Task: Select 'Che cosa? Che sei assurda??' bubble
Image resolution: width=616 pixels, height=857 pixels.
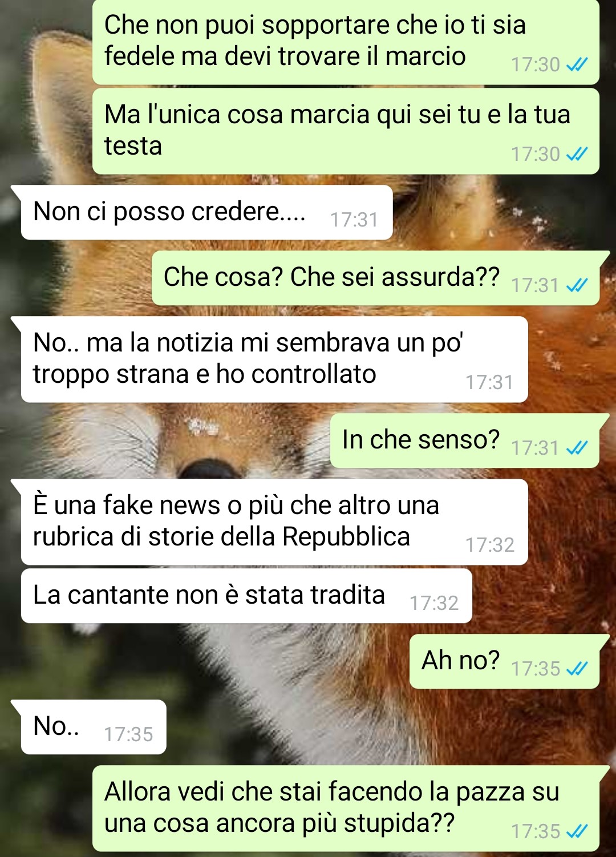Action: click(376, 278)
